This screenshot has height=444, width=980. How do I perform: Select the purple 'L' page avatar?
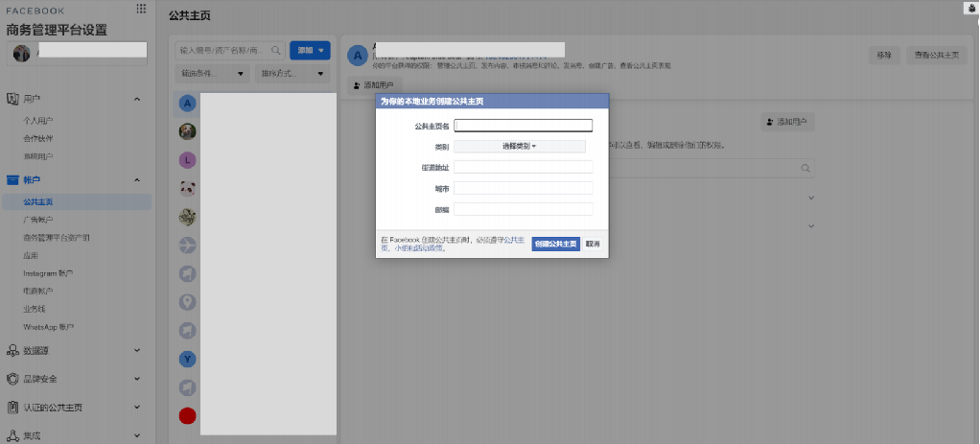tap(188, 160)
